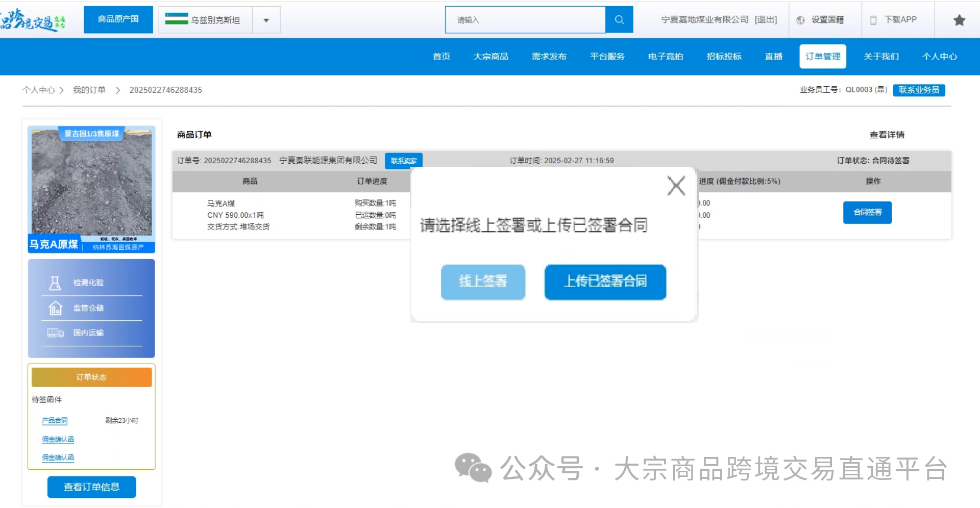Click the star favorites icon
This screenshot has height=508, width=980.
pos(959,20)
